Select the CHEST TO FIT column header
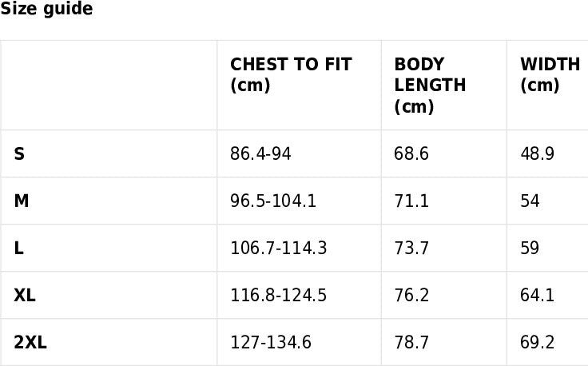588x366 pixels. (291, 74)
